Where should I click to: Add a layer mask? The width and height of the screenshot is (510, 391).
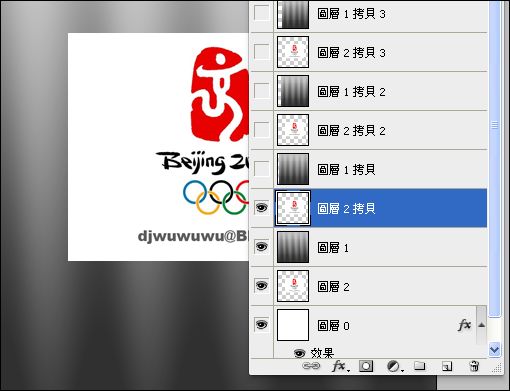pos(366,366)
